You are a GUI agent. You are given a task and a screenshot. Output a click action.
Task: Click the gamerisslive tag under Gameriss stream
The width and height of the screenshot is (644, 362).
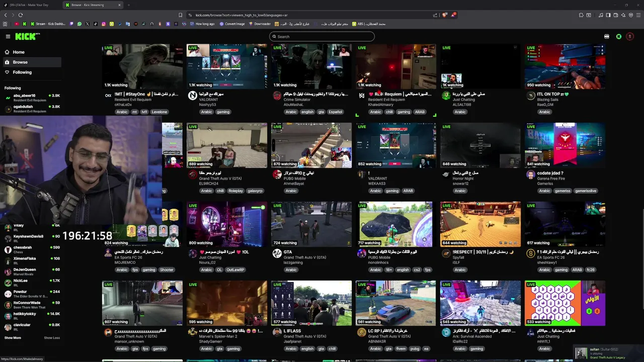tap(586, 191)
